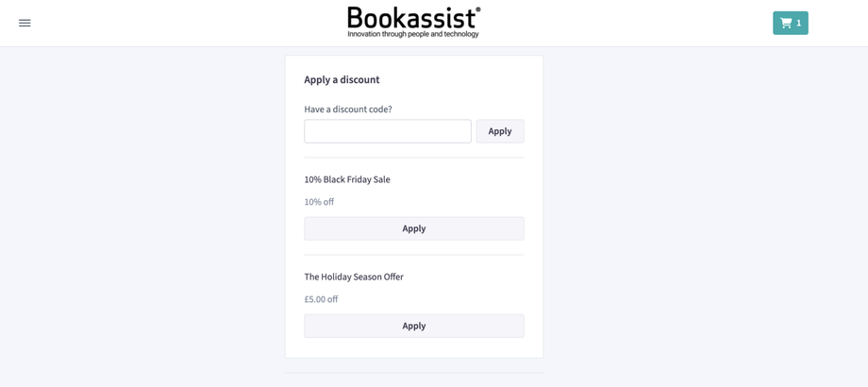This screenshot has width=868, height=387.
Task: Open the hamburger navigation menu
Action: click(25, 23)
